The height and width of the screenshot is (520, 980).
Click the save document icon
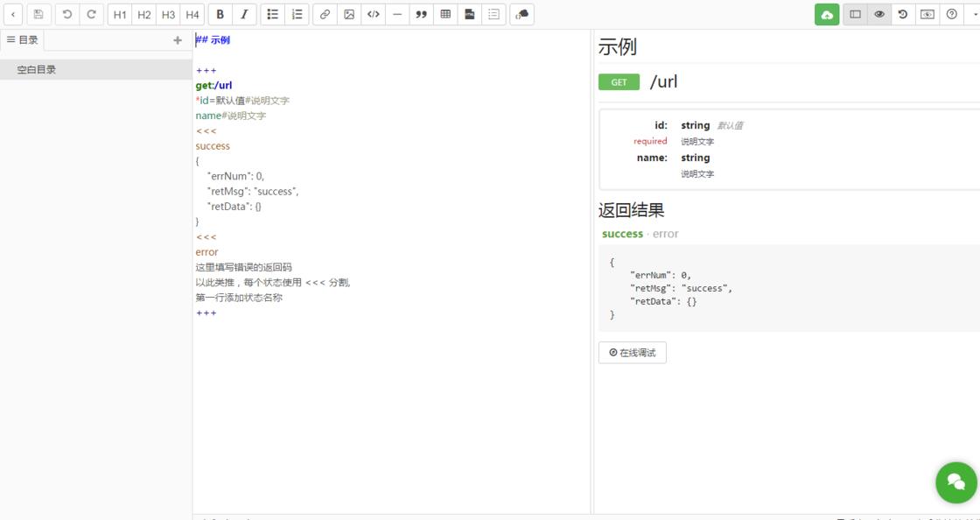click(x=38, y=14)
